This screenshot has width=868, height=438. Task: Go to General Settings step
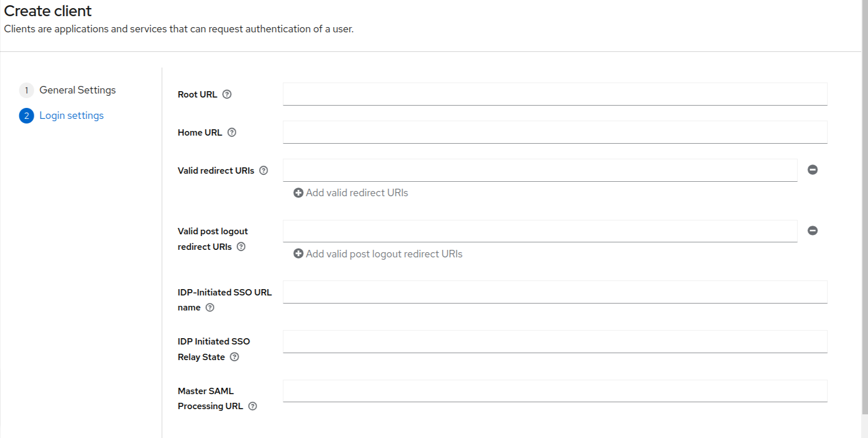click(77, 90)
